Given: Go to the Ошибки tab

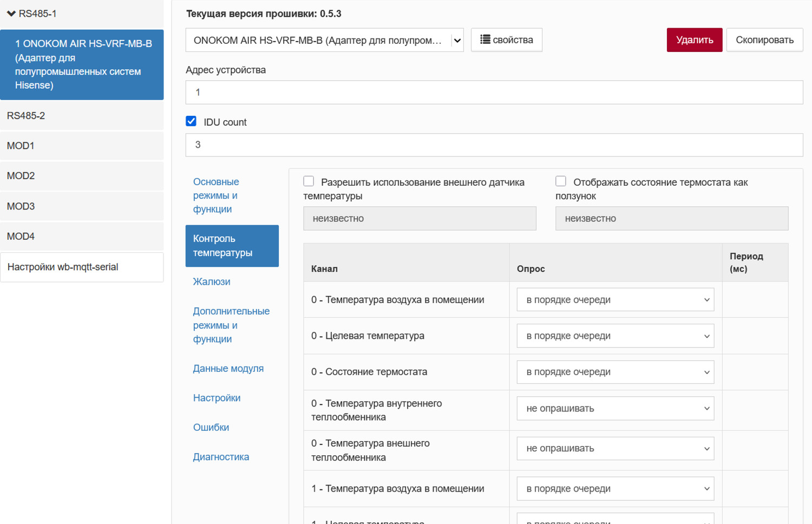Looking at the screenshot, I should (211, 427).
